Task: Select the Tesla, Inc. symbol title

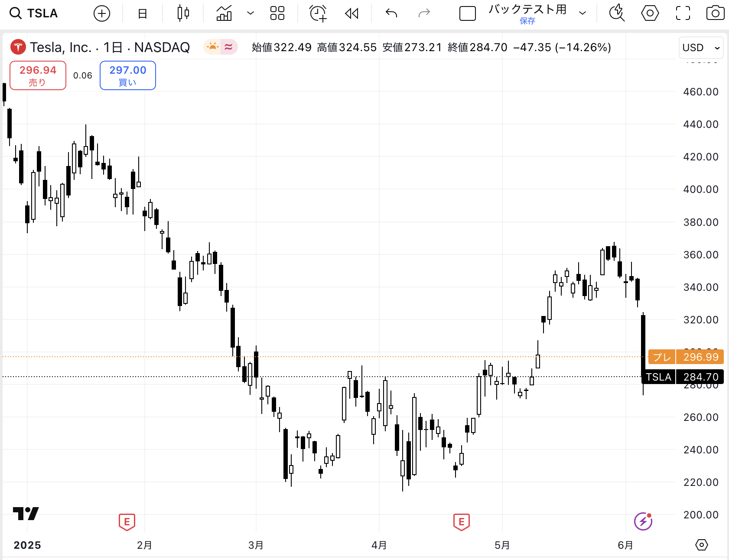Action: 110,47
